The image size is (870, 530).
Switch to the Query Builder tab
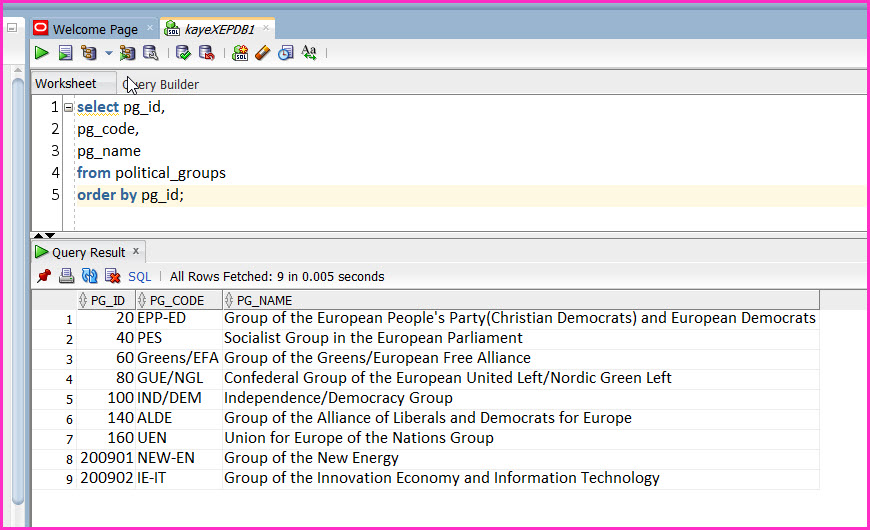(x=160, y=84)
